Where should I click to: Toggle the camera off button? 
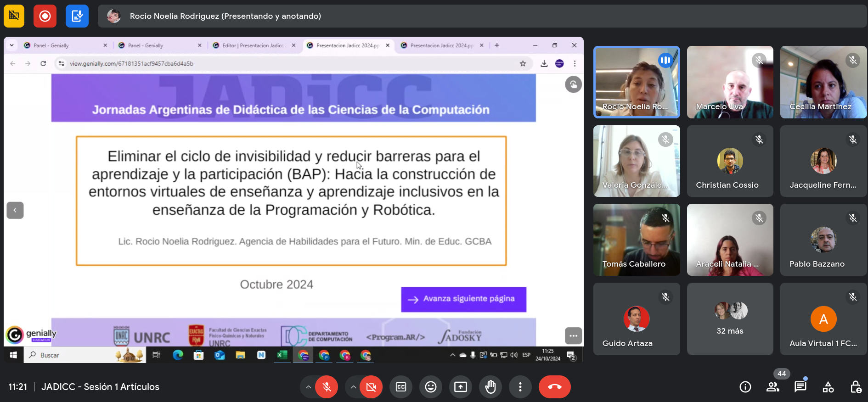point(371,387)
